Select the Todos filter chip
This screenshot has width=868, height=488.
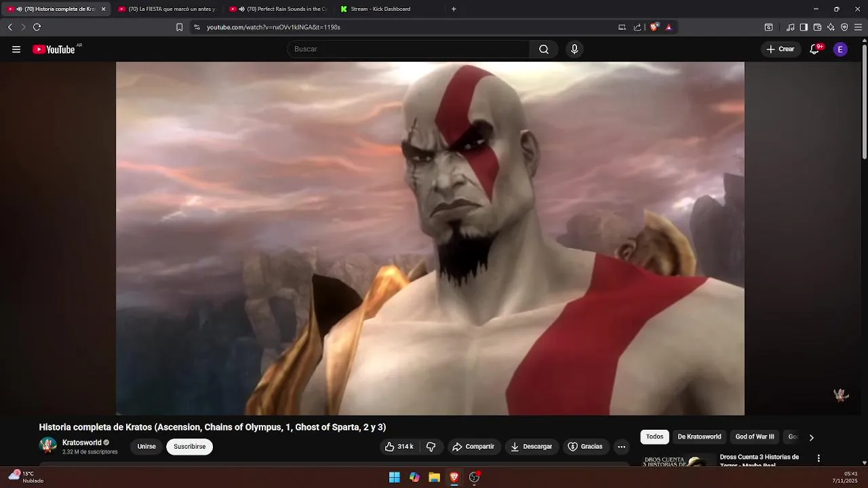point(654,437)
